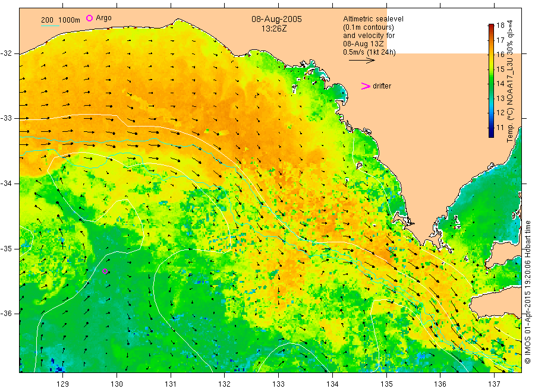
Task: Click longitude axis label 133
Action: [278, 384]
